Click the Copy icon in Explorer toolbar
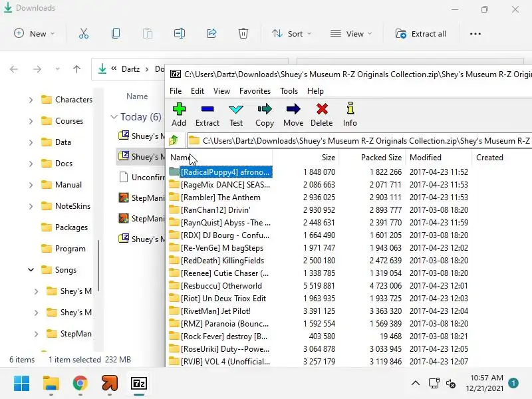The height and width of the screenshot is (399, 532). 115,34
